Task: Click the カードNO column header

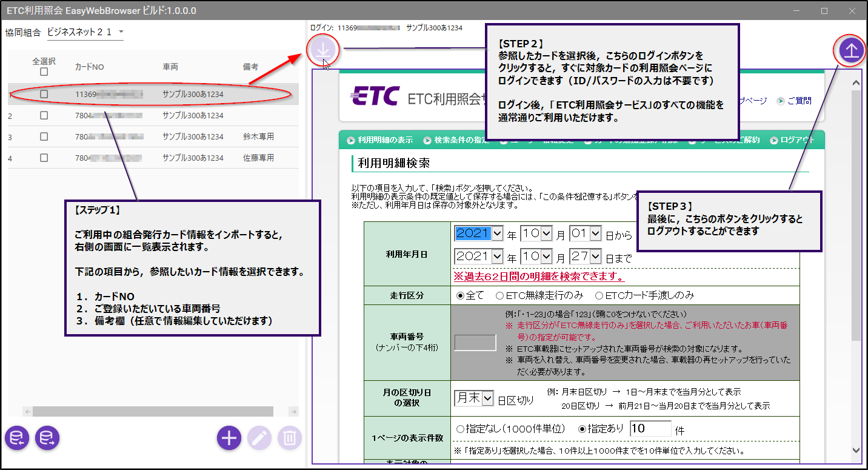Action: (x=90, y=67)
